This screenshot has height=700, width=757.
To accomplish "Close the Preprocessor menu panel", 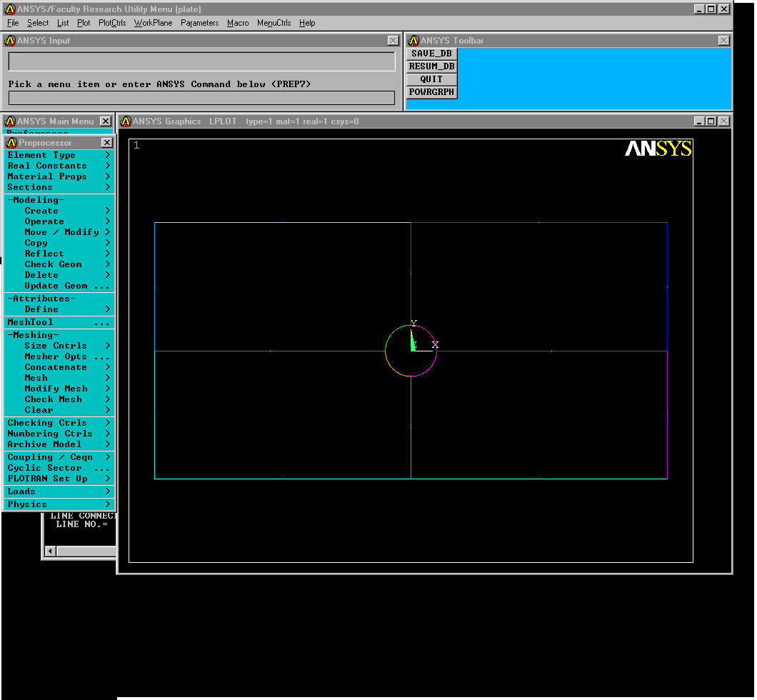I will (x=106, y=143).
